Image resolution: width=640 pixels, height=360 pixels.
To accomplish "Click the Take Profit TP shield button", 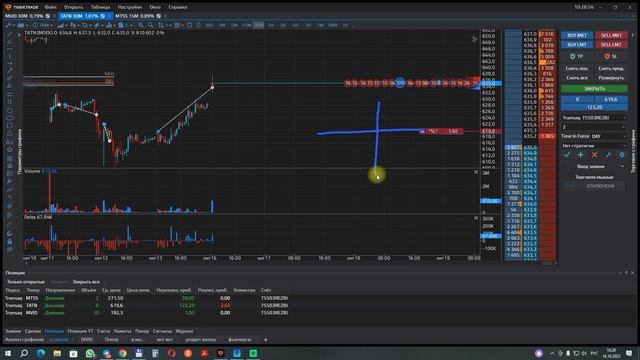I will [x=576, y=56].
